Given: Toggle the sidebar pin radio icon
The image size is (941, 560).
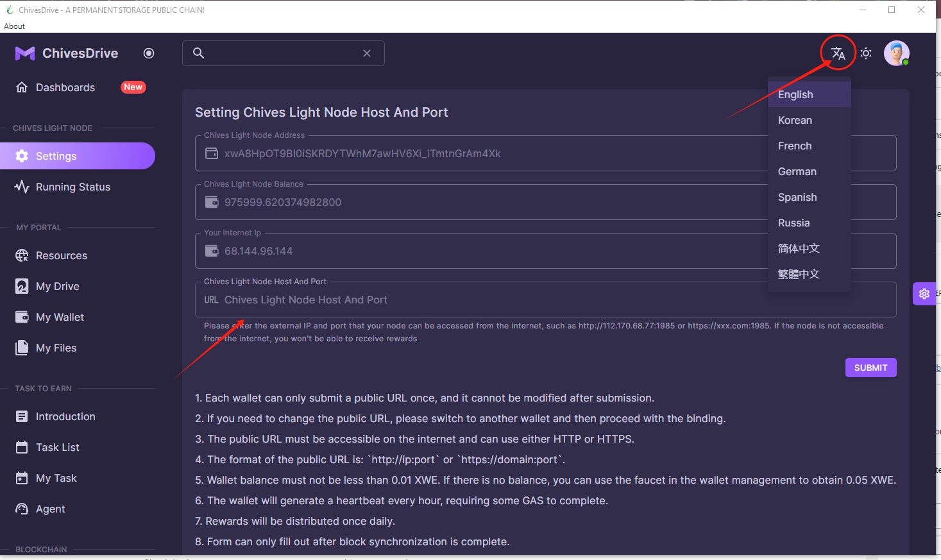Looking at the screenshot, I should tap(149, 53).
